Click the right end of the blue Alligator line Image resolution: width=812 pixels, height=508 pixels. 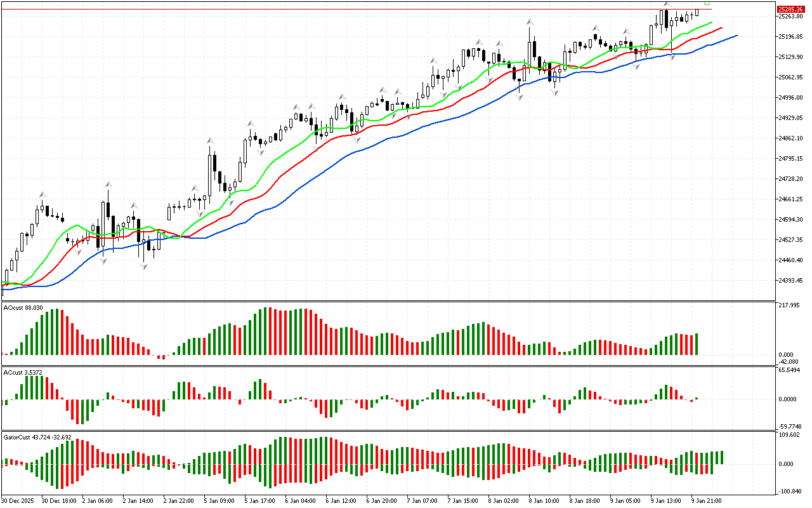pos(736,36)
